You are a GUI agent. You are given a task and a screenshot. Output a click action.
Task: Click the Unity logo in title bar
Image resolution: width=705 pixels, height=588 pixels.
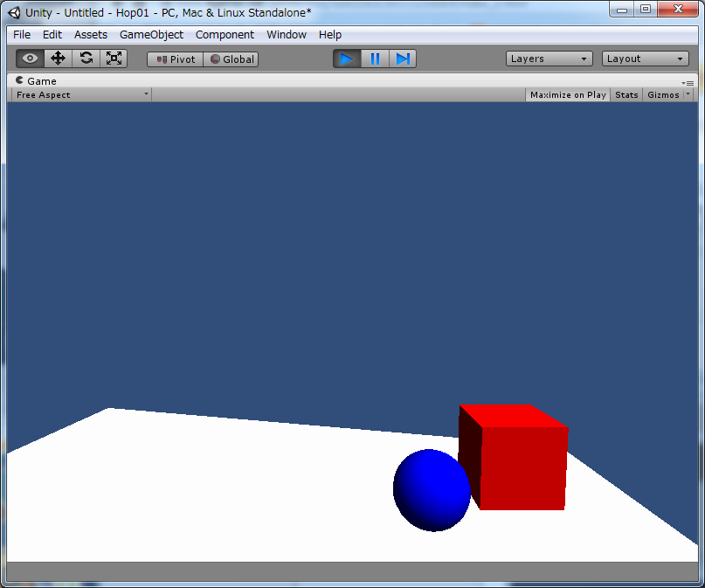tap(14, 12)
